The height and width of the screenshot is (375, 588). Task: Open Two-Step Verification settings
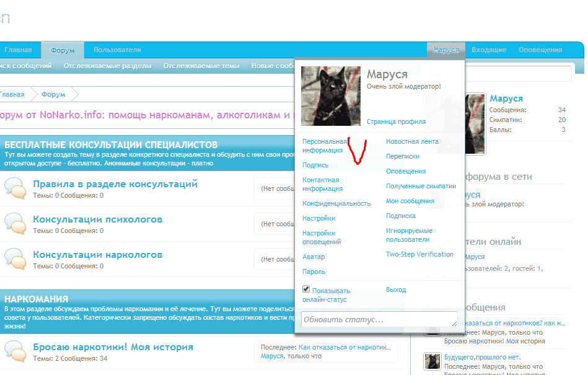[419, 254]
